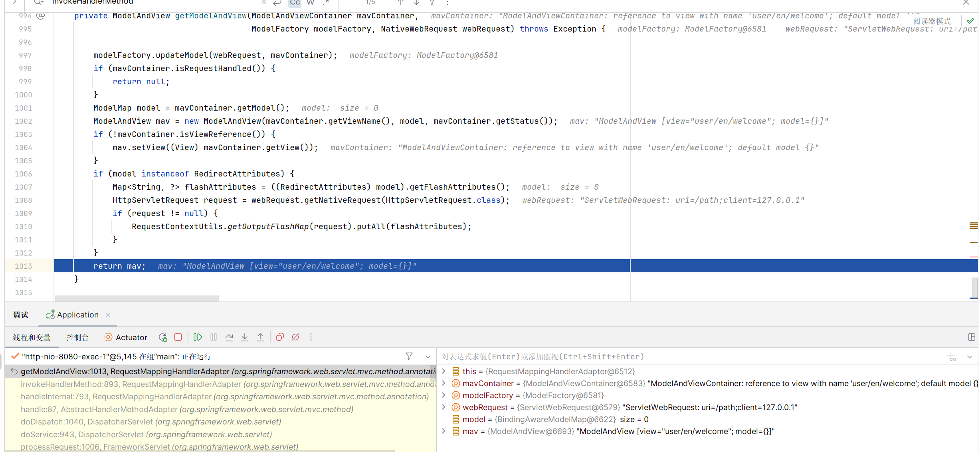Go to previous search occurrence

[x=401, y=2]
